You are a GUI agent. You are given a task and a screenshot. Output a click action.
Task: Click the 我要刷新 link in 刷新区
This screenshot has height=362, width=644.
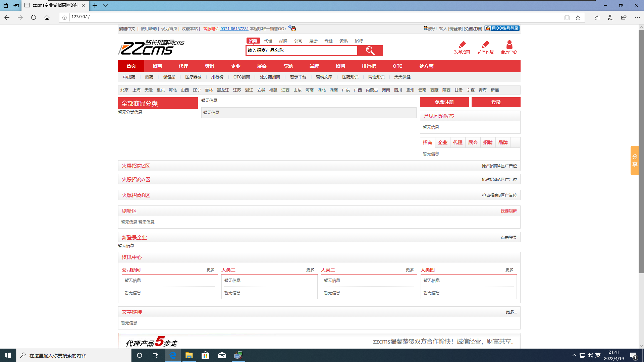508,211
